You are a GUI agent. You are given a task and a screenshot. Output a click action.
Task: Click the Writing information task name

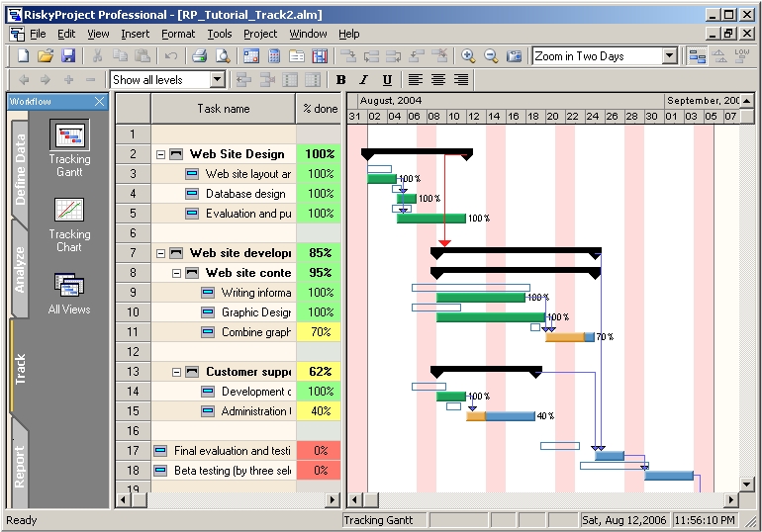(256, 293)
